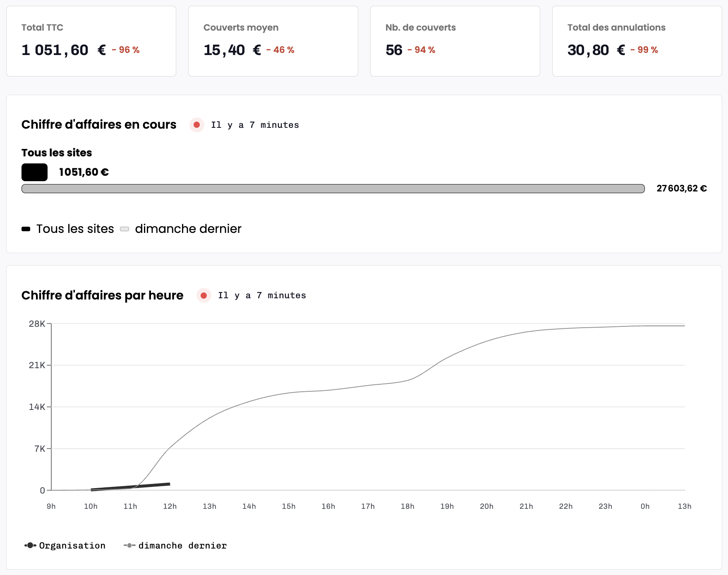Viewport: 728px width, 575px height.
Task: Select the Total des annulations card
Action: 637,41
